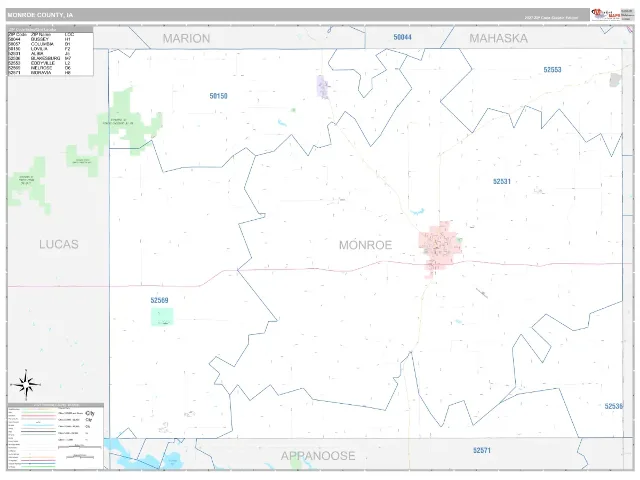Click the publisher logo in the title bar
This screenshot has height=480, width=640.
(606, 14)
